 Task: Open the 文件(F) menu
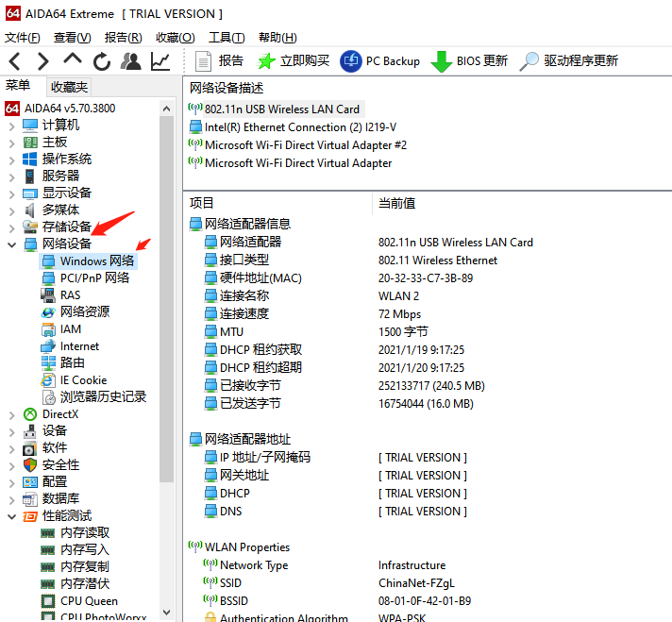23,38
